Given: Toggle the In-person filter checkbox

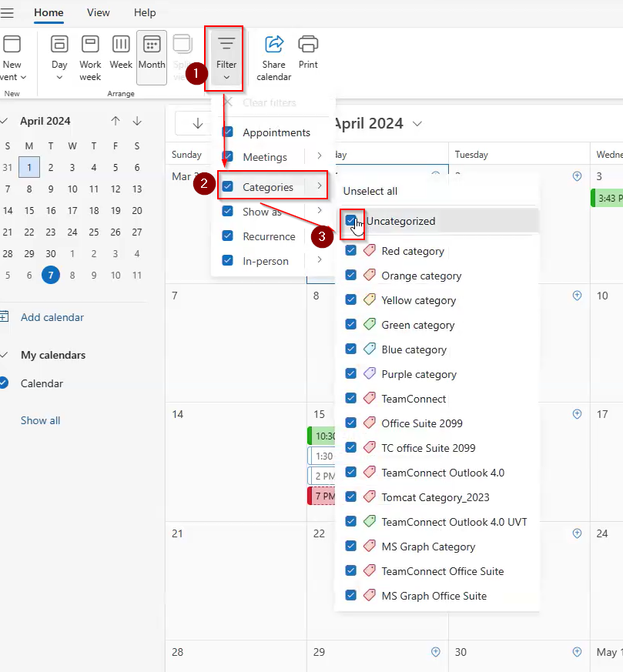Looking at the screenshot, I should pyautogui.click(x=228, y=260).
